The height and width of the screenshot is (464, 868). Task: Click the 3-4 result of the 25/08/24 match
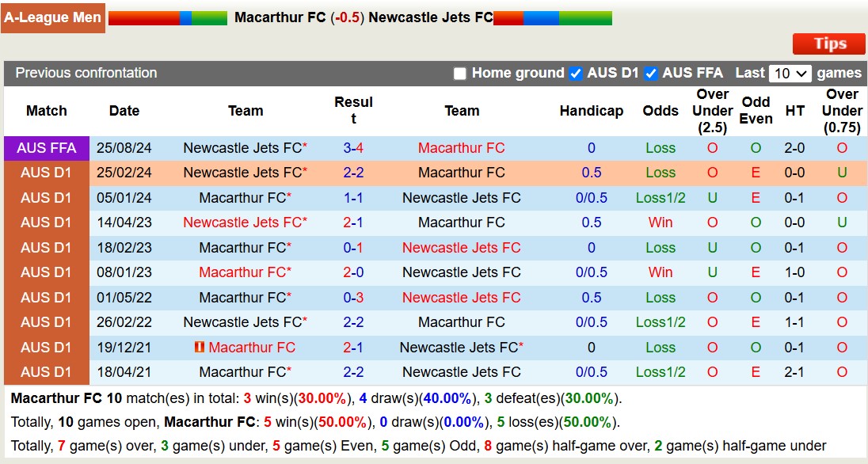pos(354,147)
